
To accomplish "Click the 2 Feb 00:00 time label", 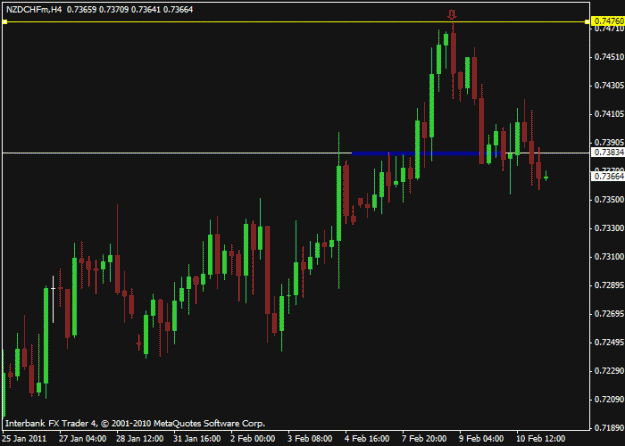I will (x=253, y=439).
